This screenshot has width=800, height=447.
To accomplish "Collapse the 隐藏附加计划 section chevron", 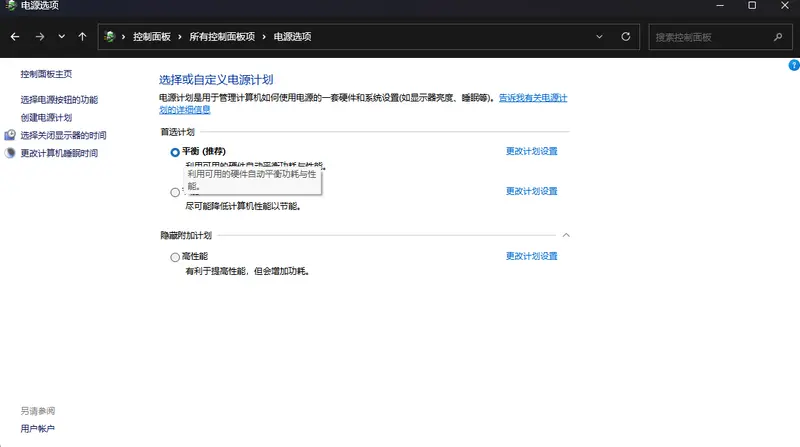I will (x=566, y=235).
